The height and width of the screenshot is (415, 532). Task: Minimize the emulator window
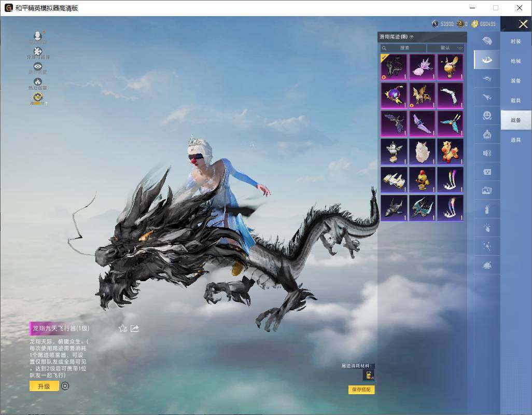pos(472,8)
